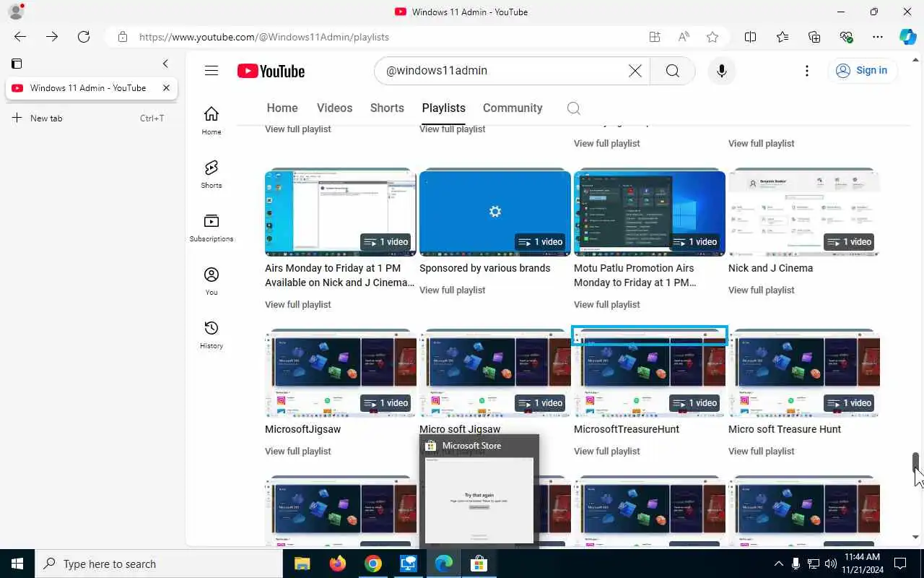This screenshot has height=578, width=924.
Task: Turn on Read aloud in address bar
Action: point(684,37)
